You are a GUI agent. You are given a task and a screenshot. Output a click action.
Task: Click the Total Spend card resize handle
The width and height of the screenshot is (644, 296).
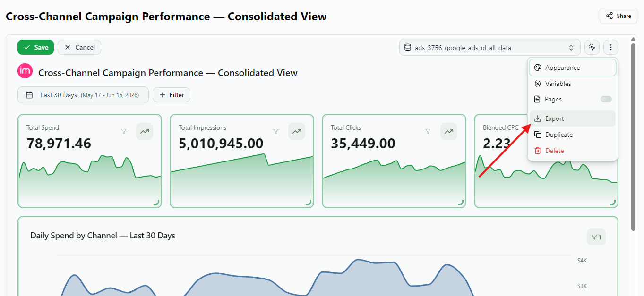[156, 203]
